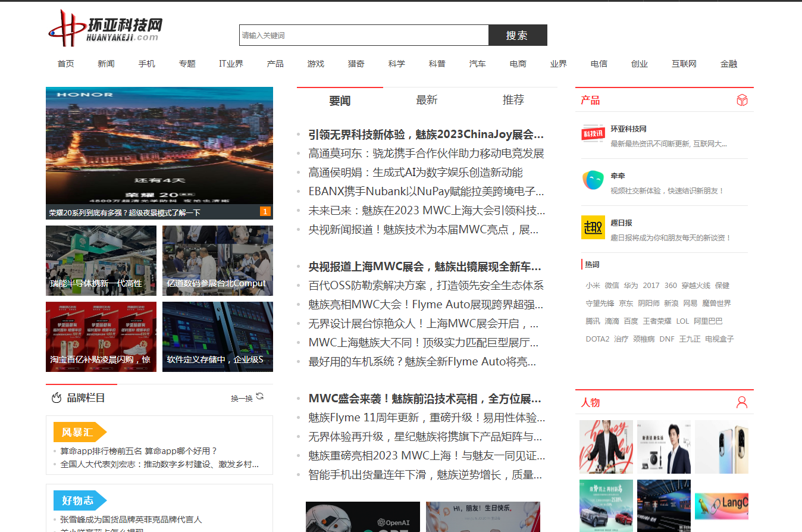Open the 趣日报 product title
Image resolution: width=802 pixels, height=532 pixels.
coord(621,223)
